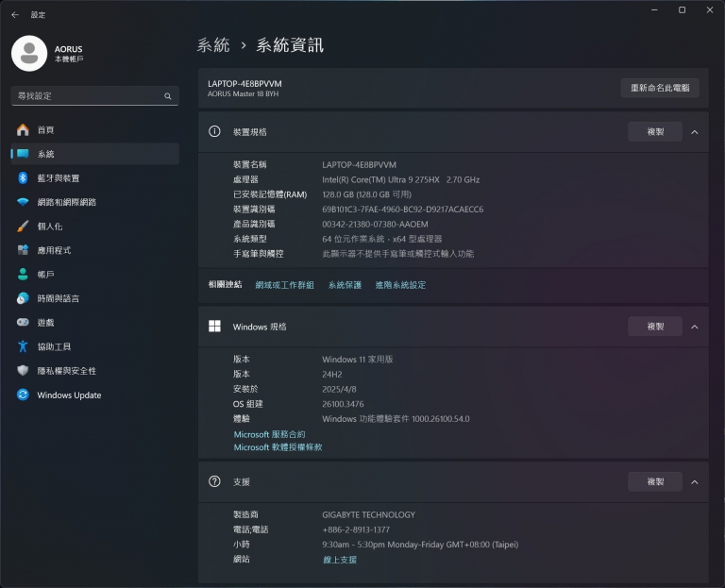Select product ID 00342-21380-07380-AAOEM
Image resolution: width=725 pixels, height=588 pixels.
pos(375,225)
